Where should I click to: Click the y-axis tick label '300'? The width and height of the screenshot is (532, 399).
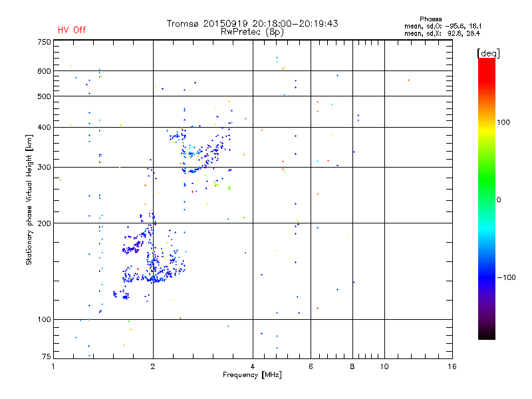(x=44, y=168)
